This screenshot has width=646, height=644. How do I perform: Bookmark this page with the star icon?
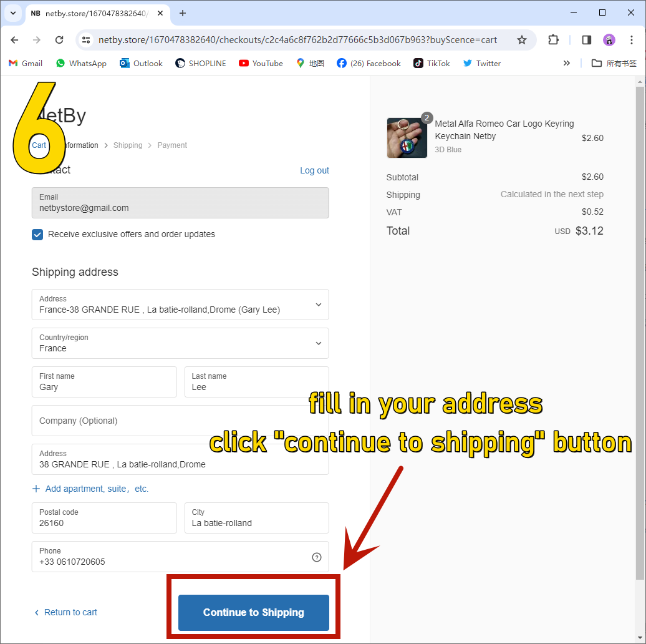click(x=522, y=40)
